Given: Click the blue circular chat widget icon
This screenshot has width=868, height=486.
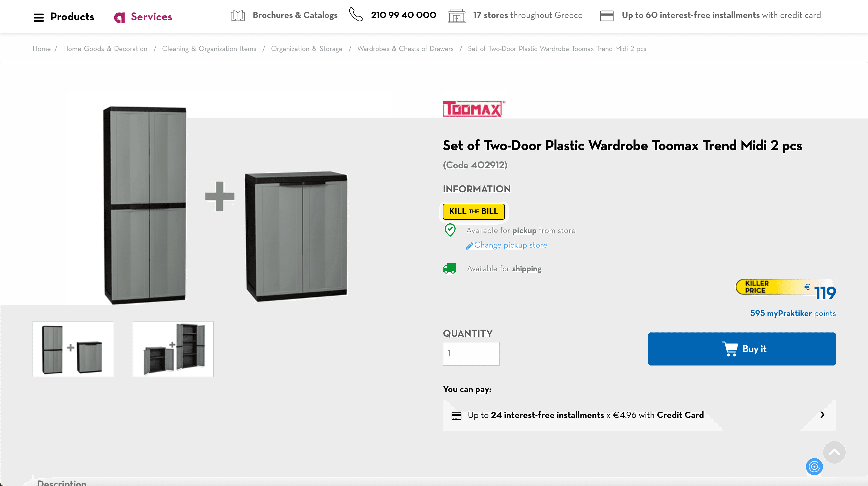Looking at the screenshot, I should click(814, 467).
